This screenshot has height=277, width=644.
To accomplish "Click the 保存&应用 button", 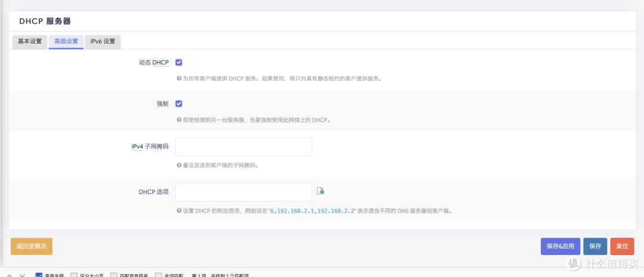I will [560, 246].
